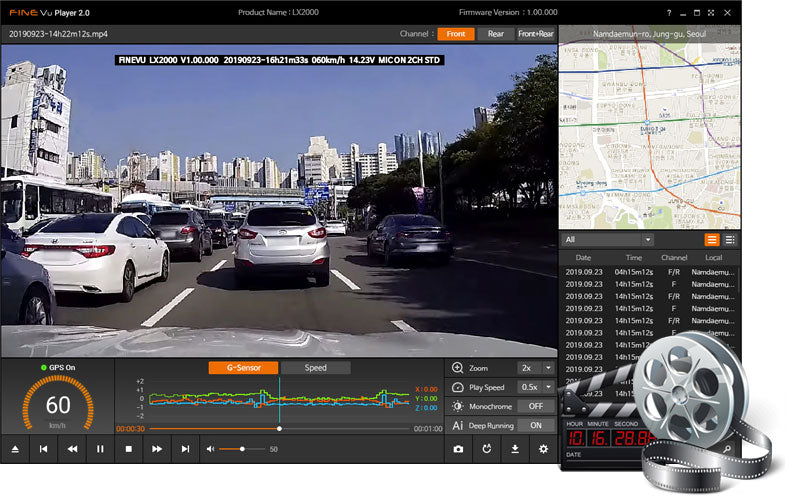789x498 pixels.
Task: Click the rotate/refresh icon
Action: coord(486,449)
